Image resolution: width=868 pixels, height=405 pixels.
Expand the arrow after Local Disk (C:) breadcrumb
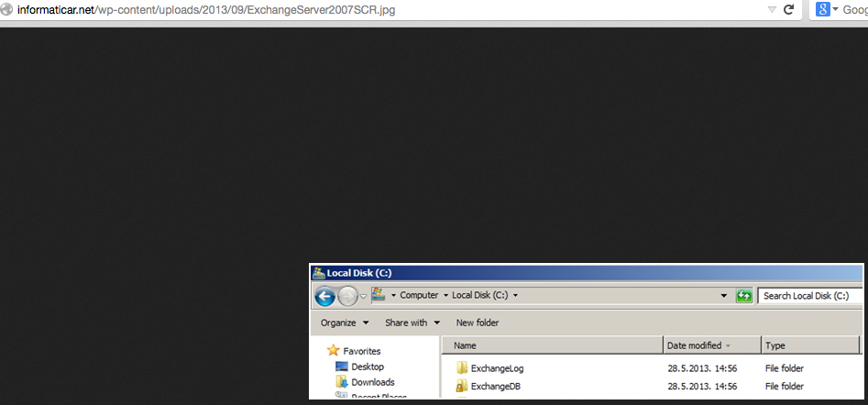[515, 295]
